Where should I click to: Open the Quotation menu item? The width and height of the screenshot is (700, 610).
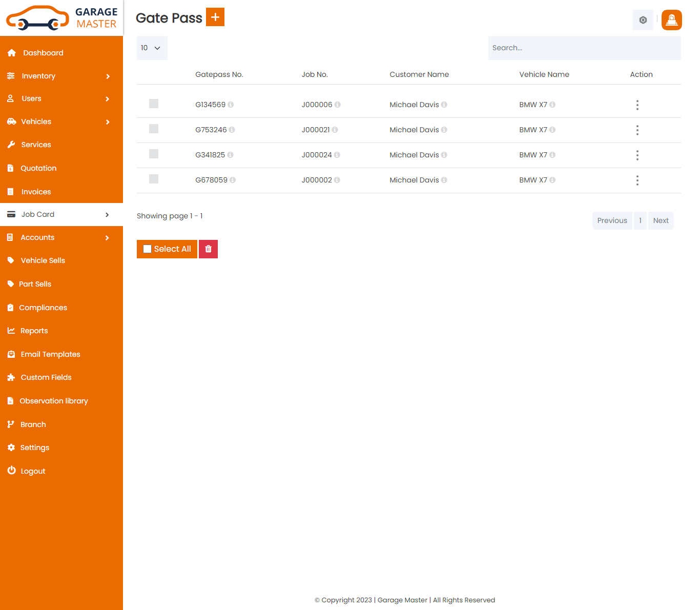click(x=38, y=168)
